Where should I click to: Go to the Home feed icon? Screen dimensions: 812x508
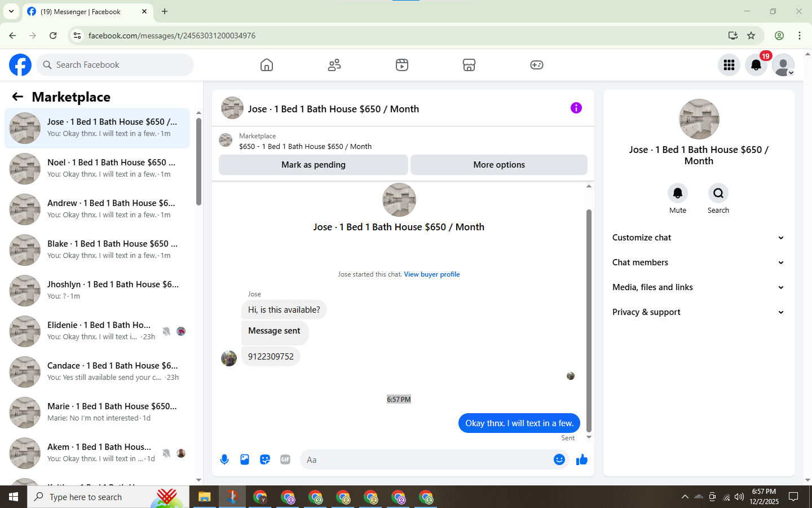point(267,65)
